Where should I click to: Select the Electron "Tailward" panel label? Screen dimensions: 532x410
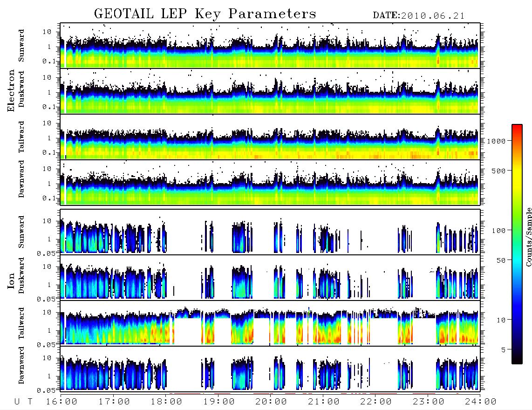click(21, 137)
